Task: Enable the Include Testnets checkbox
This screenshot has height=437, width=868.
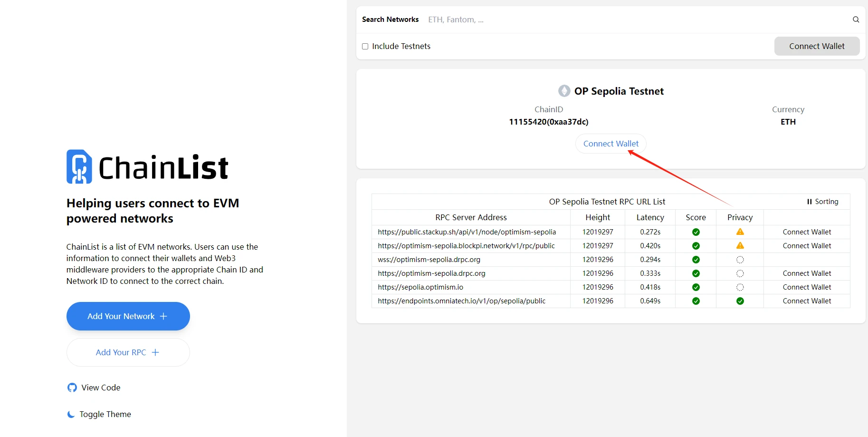Action: tap(365, 47)
